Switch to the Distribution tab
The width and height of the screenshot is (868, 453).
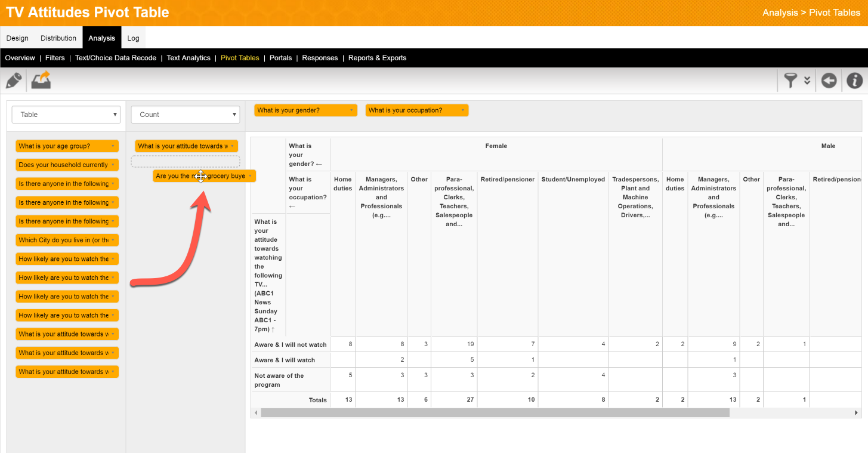coord(58,38)
